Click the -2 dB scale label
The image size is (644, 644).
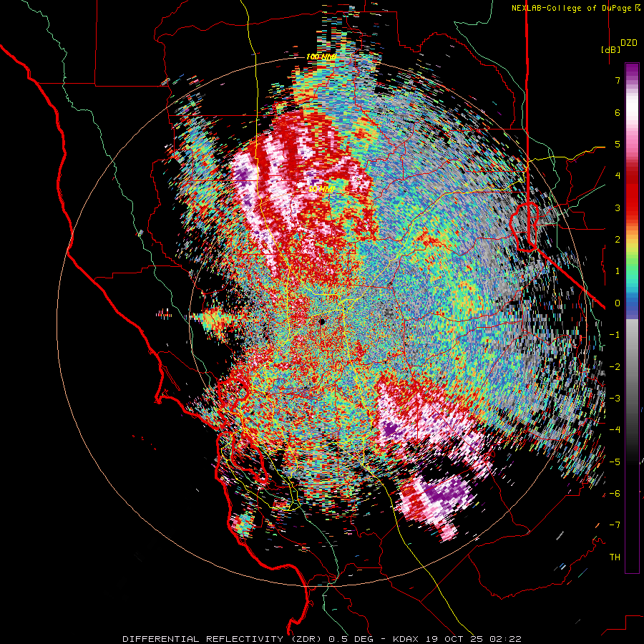615,367
